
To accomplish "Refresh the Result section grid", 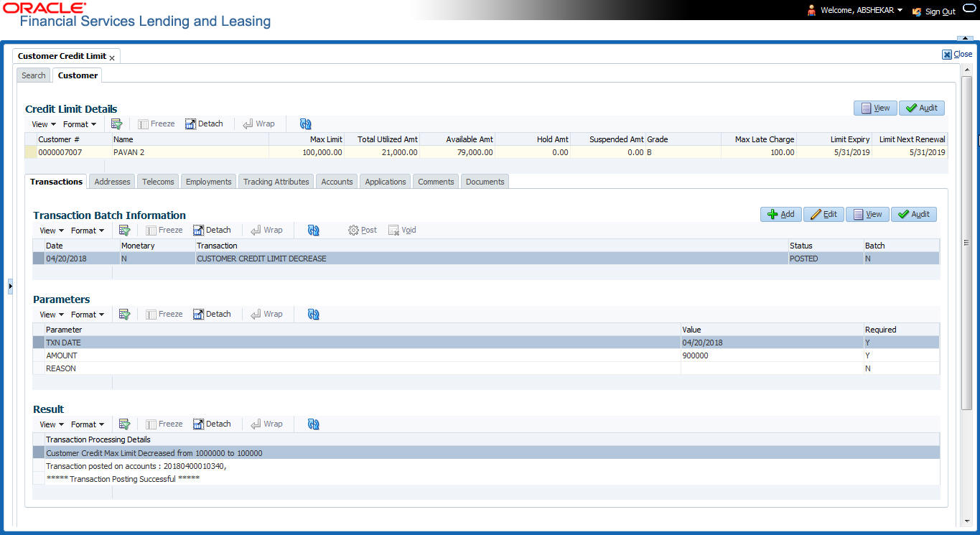I will (x=313, y=424).
